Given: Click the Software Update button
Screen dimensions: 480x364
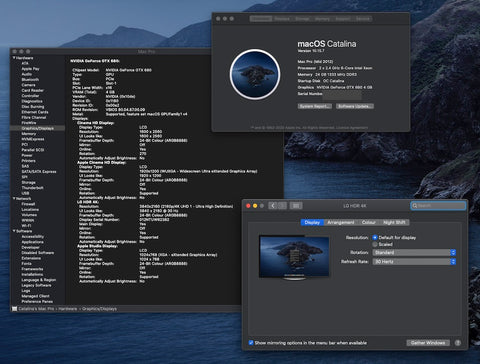Looking at the screenshot, I should [354, 106].
